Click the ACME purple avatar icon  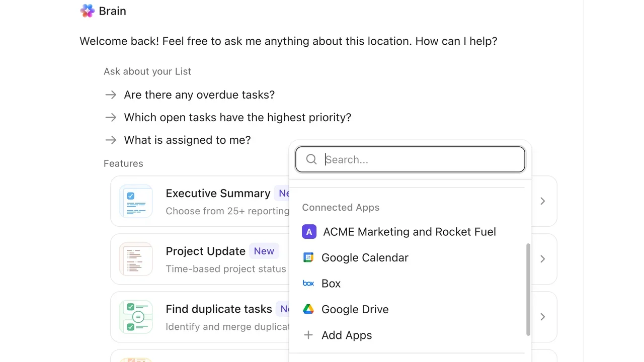(309, 232)
